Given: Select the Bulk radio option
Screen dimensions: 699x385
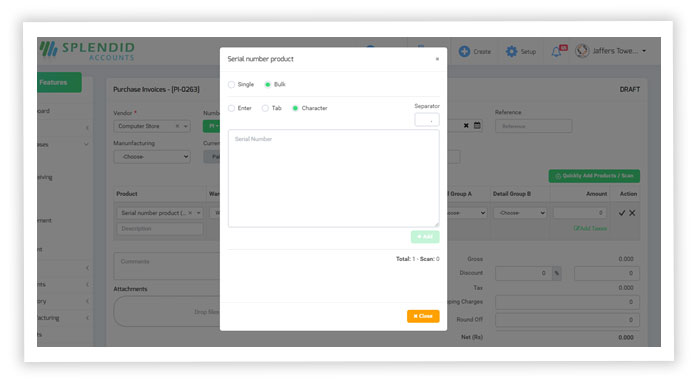Looking at the screenshot, I should click(267, 85).
